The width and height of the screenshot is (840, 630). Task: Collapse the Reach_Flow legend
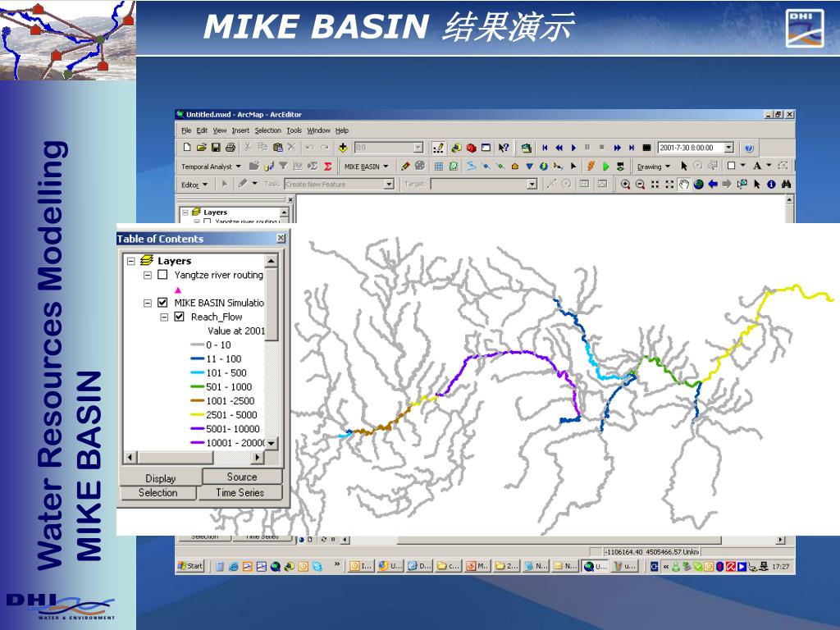point(164,317)
